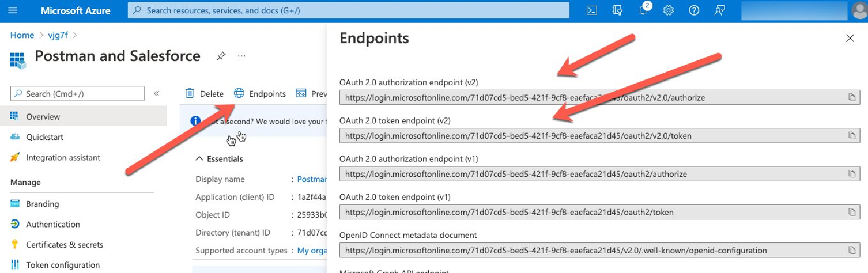Copy the OAuth 2.0 authorization endpoint (v2)
This screenshot has height=273, width=868.
(x=851, y=97)
